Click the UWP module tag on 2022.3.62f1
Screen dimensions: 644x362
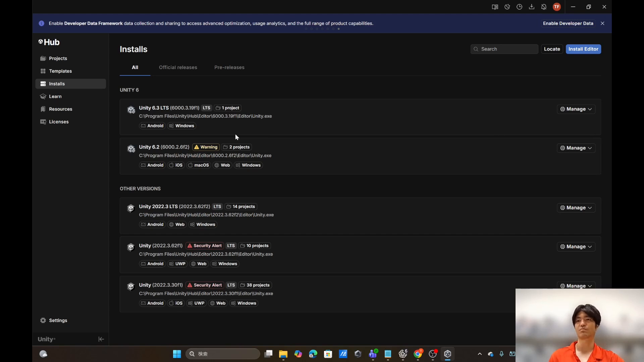tap(177, 264)
